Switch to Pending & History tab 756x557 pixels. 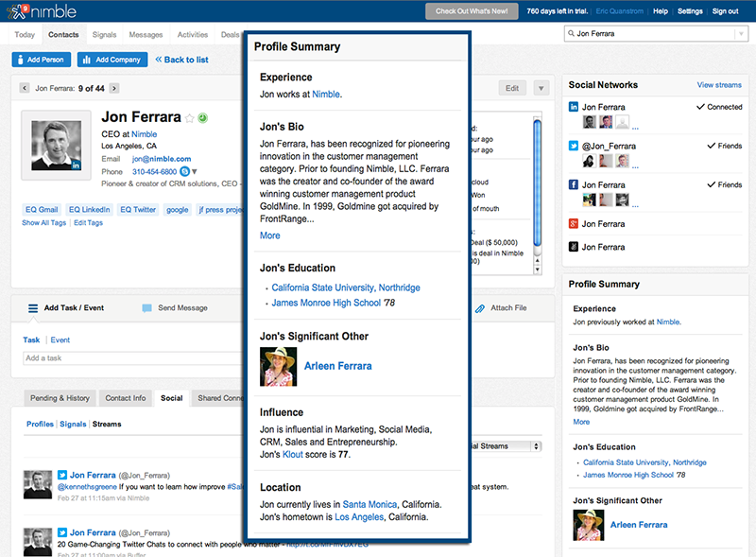click(60, 398)
